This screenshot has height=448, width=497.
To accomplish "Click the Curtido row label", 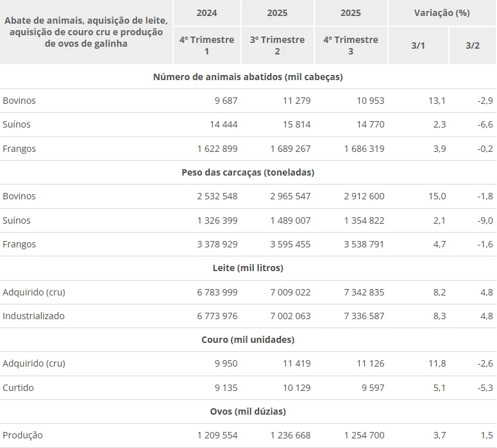I will pos(19,388).
